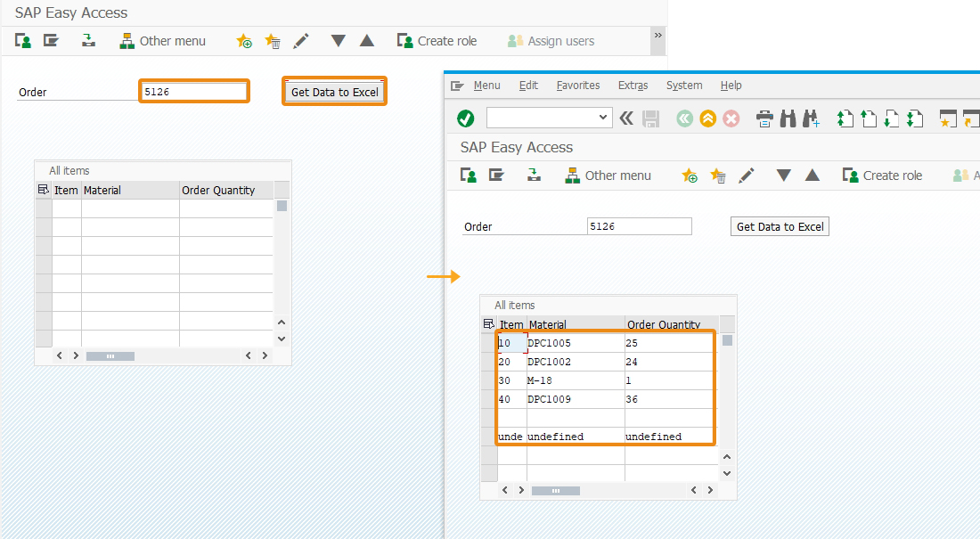
Task: Select the DPC1009 material cell
Action: pyautogui.click(x=576, y=399)
